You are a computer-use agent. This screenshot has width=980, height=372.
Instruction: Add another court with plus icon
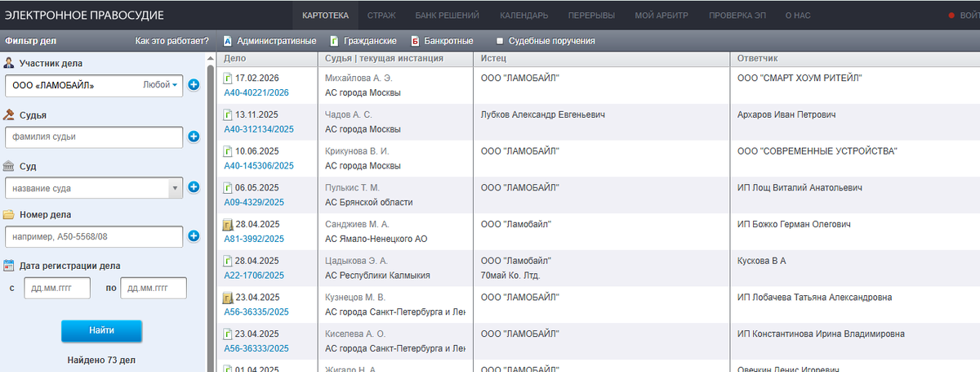(194, 187)
